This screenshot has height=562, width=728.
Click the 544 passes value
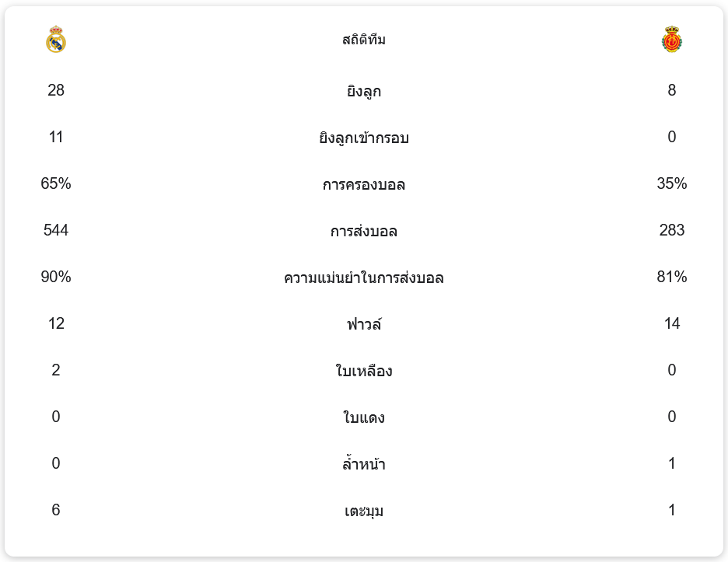(56, 230)
